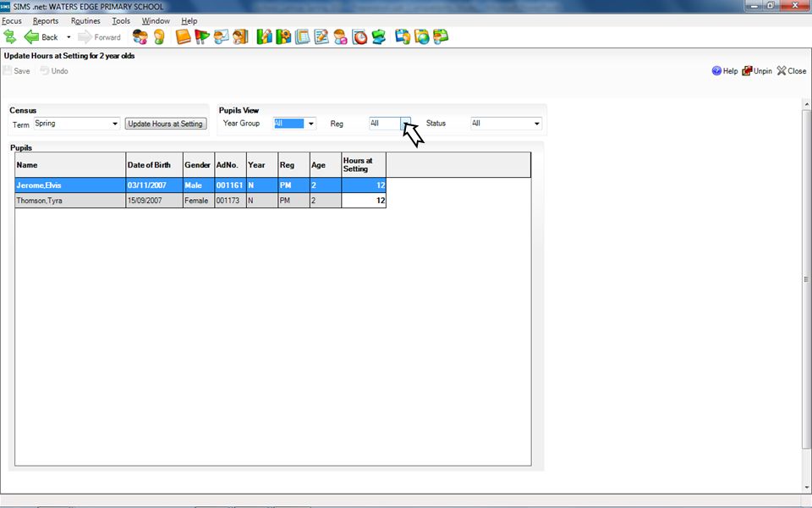Click the vertical scrollbar at right edge
Image resolution: width=812 pixels, height=508 pixels.
coord(806,279)
